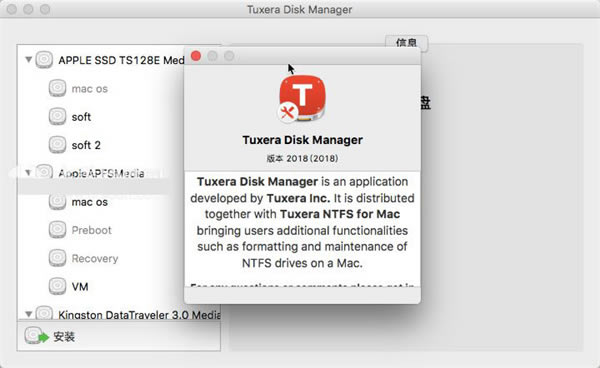Collapse the Kingston DataTraveler 3.0 Media node
Viewport: 600px width, 368px height.
[x=28, y=314]
